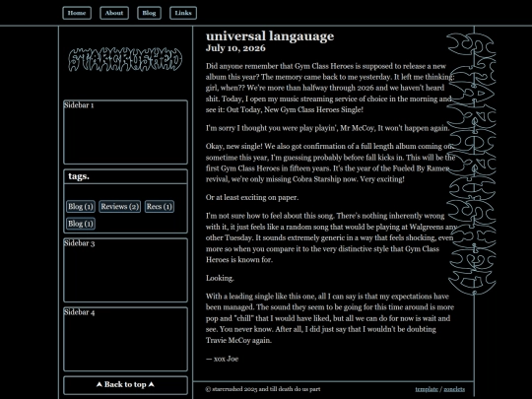532x399 pixels.
Task: Open the Home navigation button
Action: [x=77, y=13]
